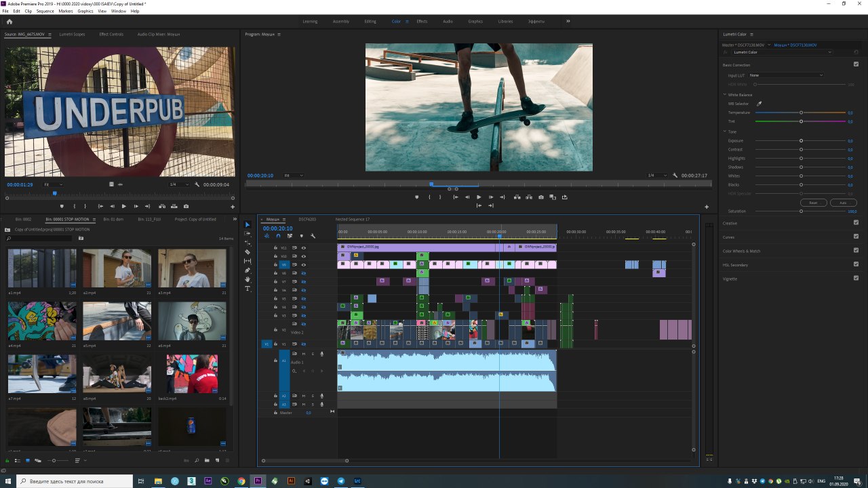Select the Track Select Forward tool

point(248,233)
